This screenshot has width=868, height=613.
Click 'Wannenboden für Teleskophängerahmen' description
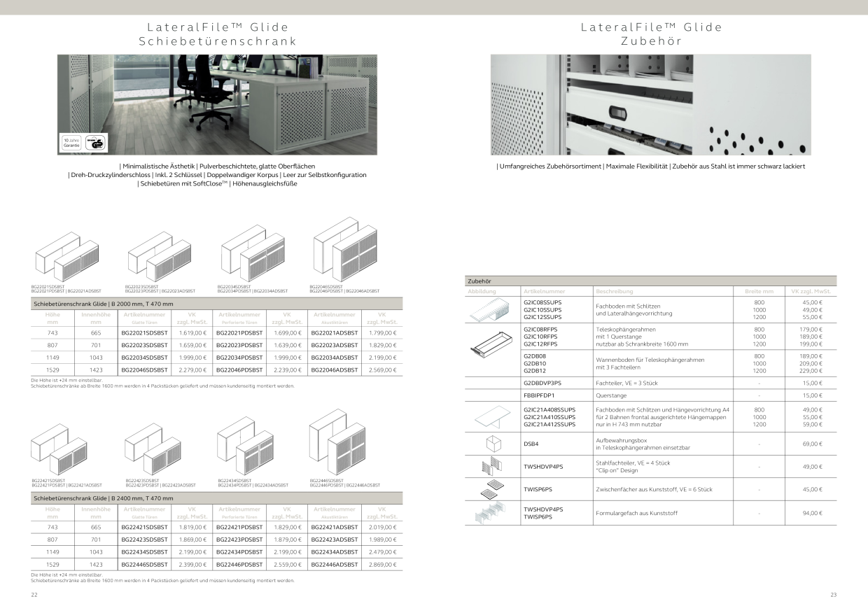[650, 360]
